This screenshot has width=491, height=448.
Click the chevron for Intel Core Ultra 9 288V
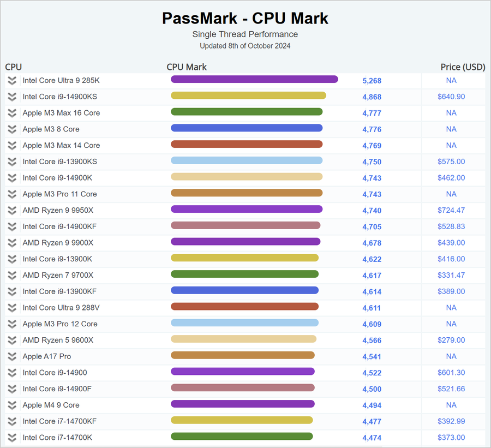coord(12,308)
